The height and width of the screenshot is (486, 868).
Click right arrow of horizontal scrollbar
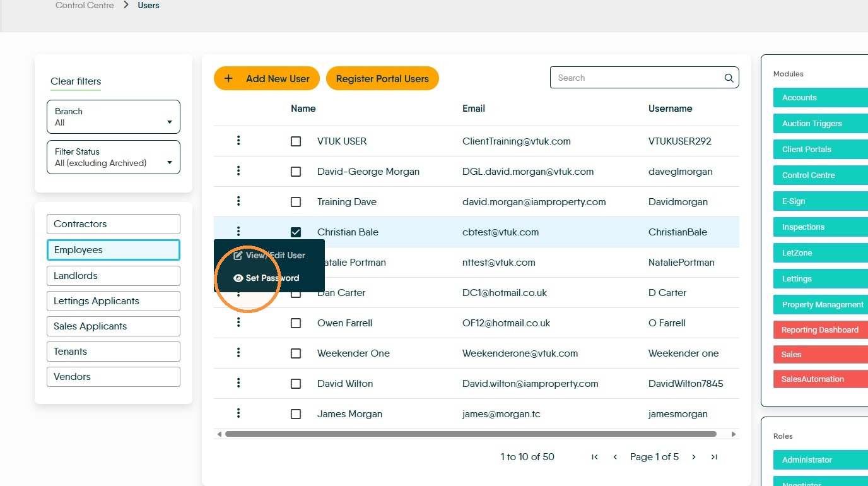734,434
